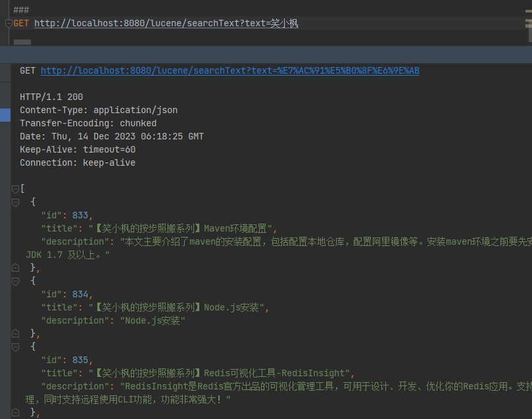532x419 pixels.
Task: Click the Content-Type: application/json header
Action: [x=99, y=110]
